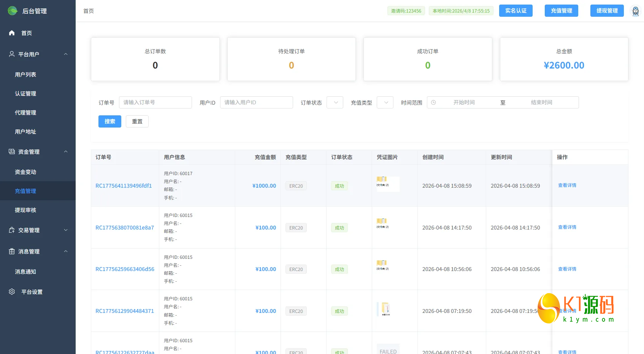
Task: Open voucher image of order RC1775638070081e8a7
Action: (388, 226)
